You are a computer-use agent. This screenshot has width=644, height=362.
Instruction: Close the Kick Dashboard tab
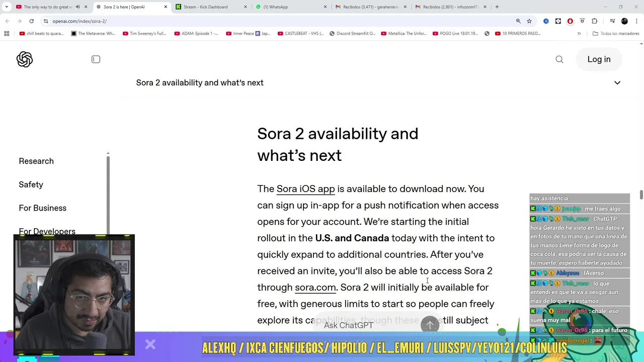point(246,7)
